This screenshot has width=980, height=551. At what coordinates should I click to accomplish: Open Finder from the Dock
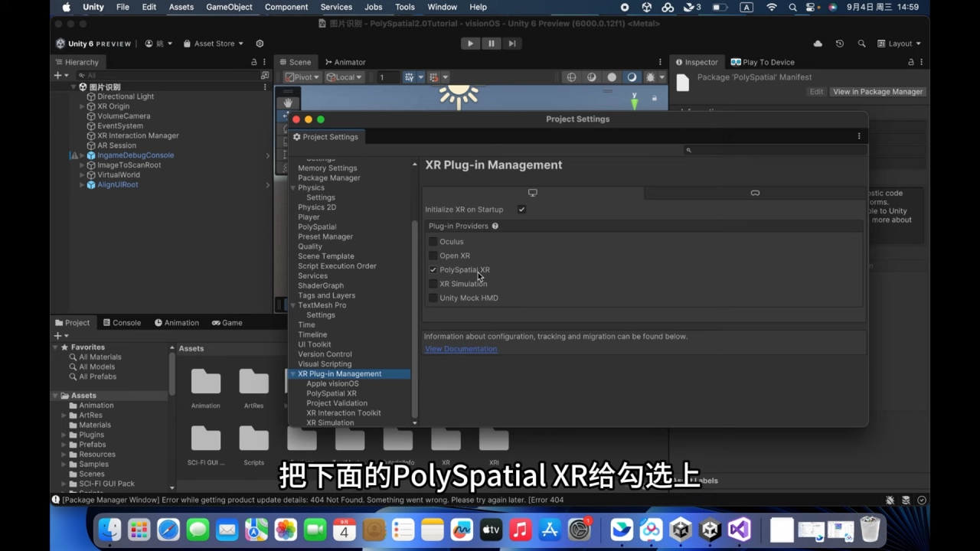click(x=110, y=530)
